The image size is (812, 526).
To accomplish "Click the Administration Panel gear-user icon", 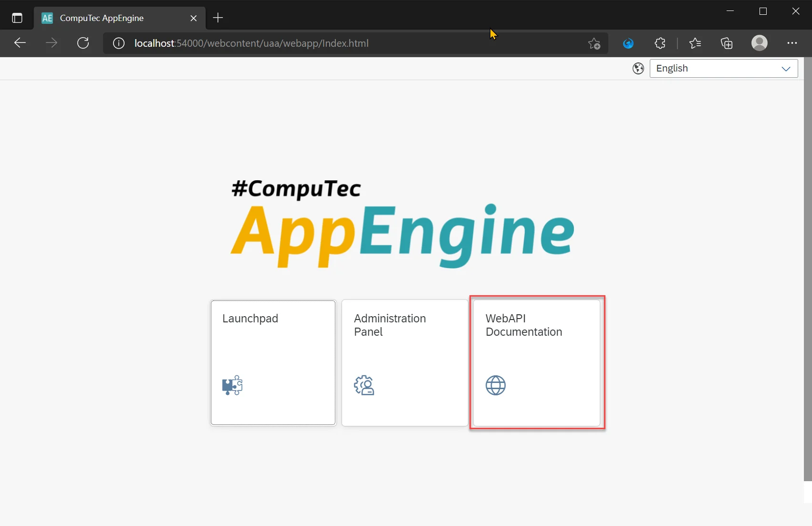I will click(x=364, y=385).
